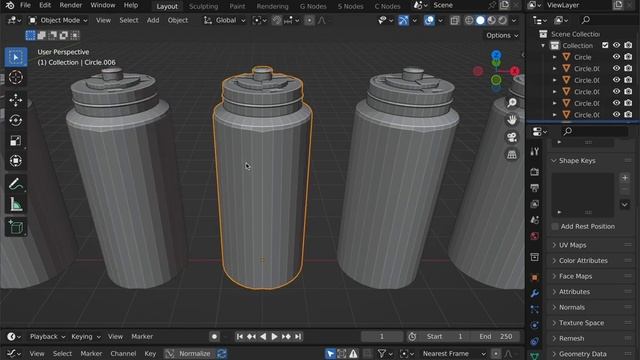This screenshot has height=360, width=640.
Task: Toggle auto keying record button
Action: click(x=214, y=336)
